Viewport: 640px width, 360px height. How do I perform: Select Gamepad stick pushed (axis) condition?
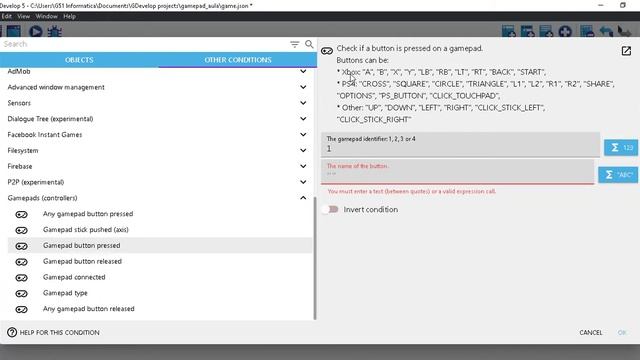coord(160,230)
